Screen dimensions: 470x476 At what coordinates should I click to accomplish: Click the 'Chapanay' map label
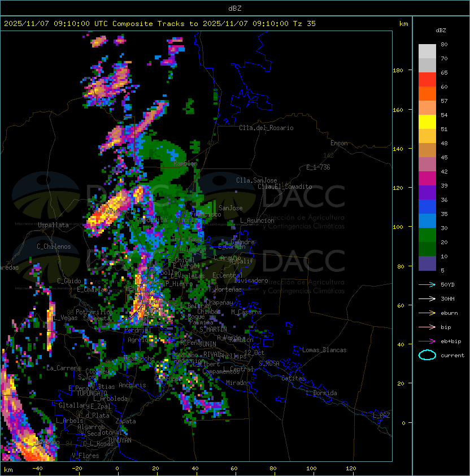pos(219,302)
